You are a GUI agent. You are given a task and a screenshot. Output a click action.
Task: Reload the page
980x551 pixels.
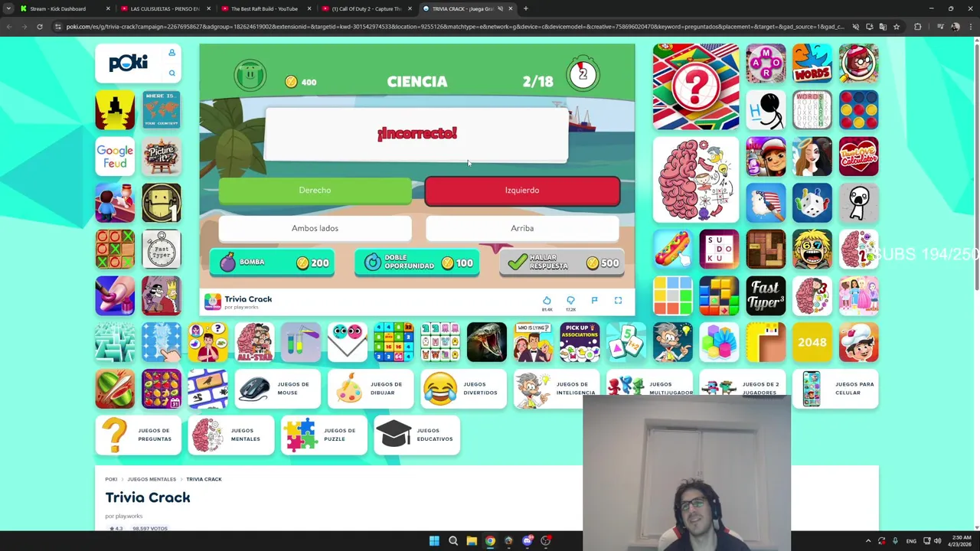coord(40,27)
